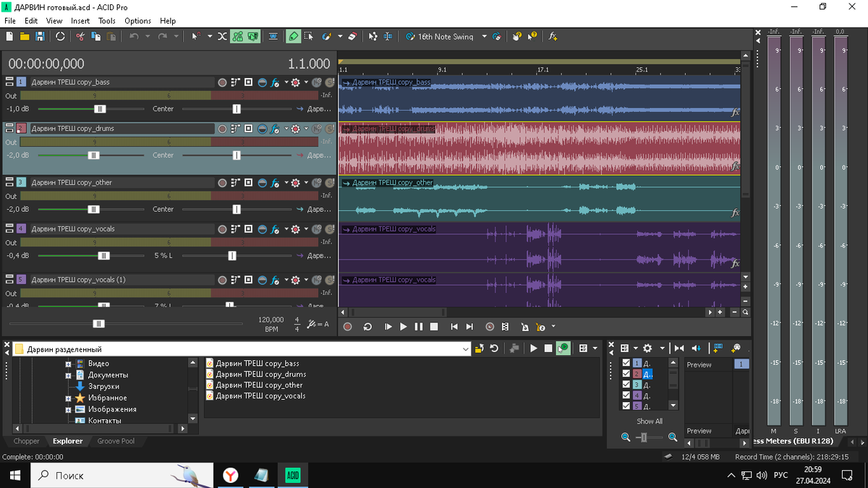Select the Eraser tool
Viewport: 868px width, 488px height.
352,36
